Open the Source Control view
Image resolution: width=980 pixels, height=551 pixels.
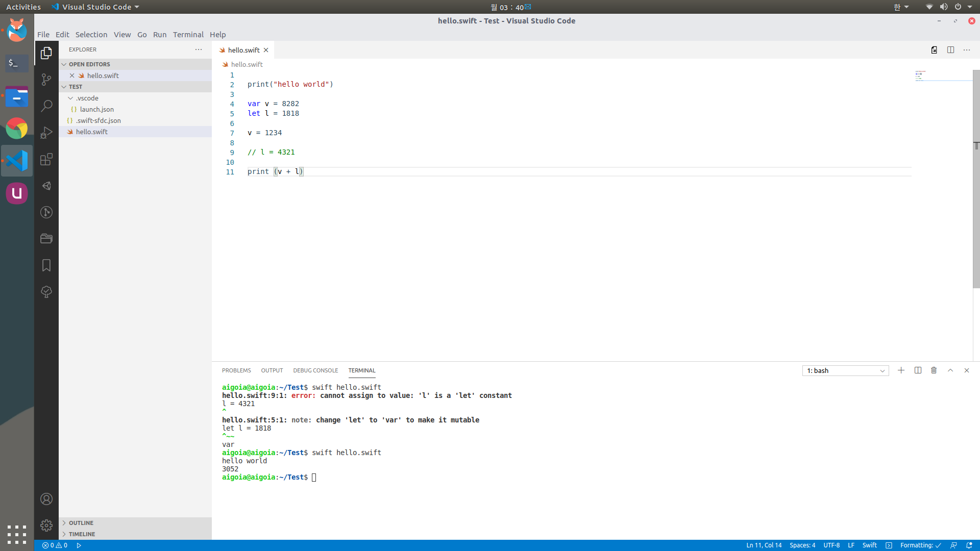click(x=46, y=80)
